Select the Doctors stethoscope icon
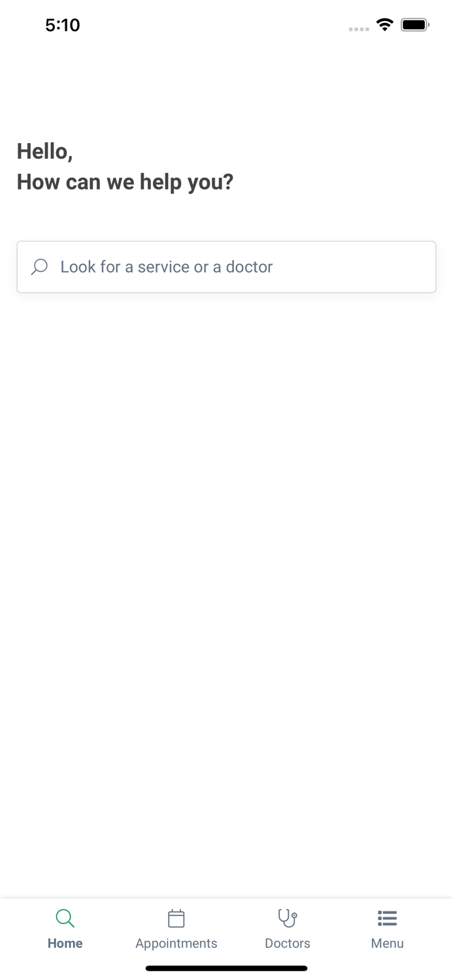Viewport: 453px width, 980px height. [x=288, y=918]
